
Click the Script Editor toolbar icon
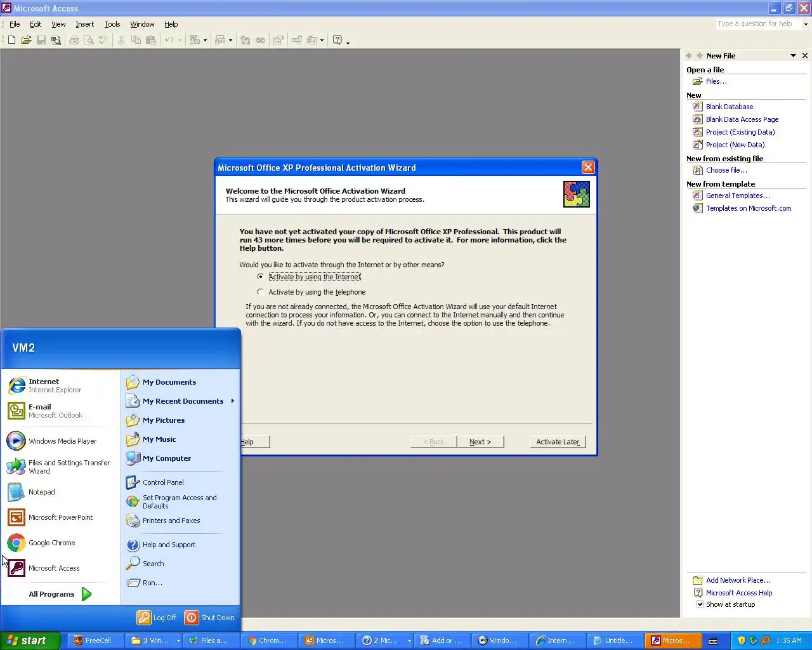point(260,40)
